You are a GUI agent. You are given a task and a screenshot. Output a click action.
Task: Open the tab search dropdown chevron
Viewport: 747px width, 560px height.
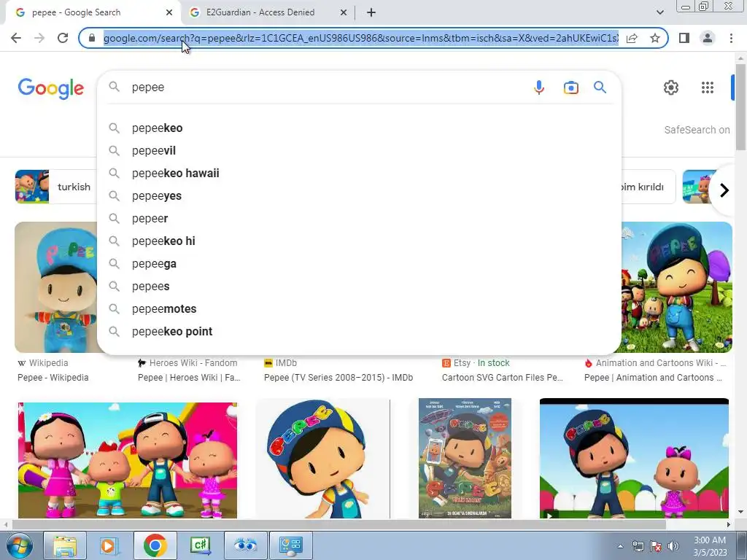659,12
